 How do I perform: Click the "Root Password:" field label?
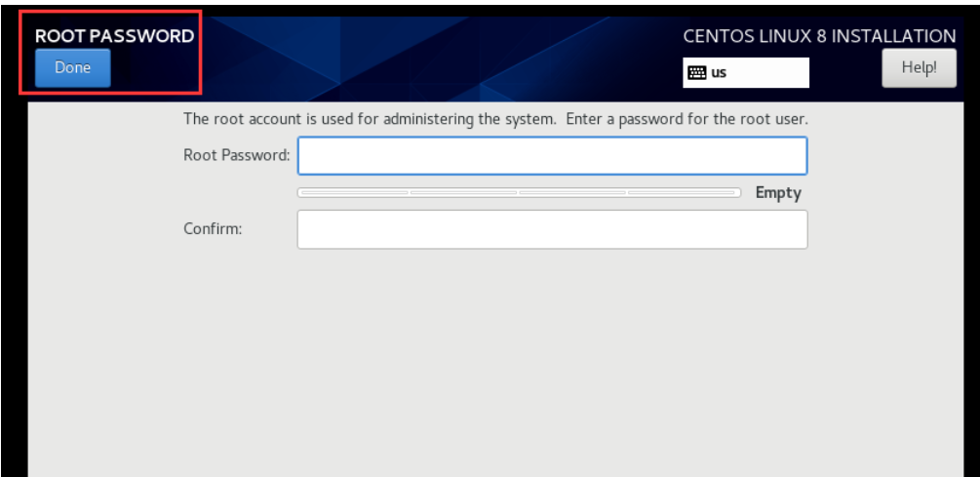click(x=236, y=155)
